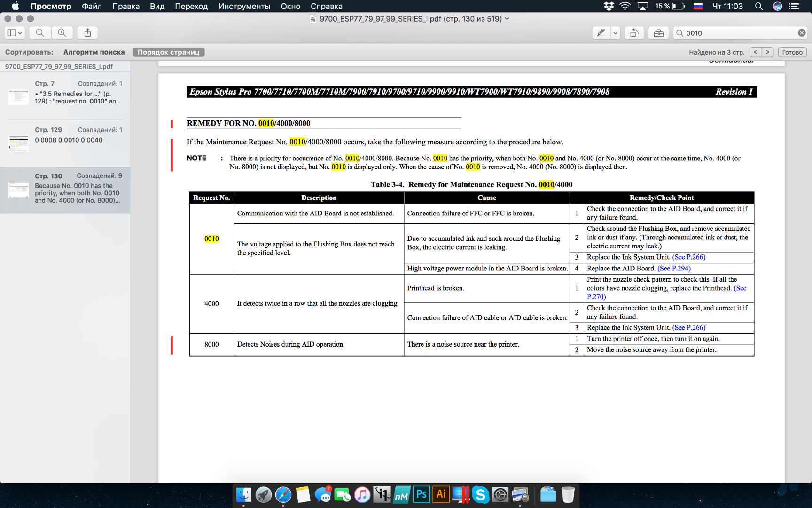Open the sidebar view mode dropdown

(15, 33)
